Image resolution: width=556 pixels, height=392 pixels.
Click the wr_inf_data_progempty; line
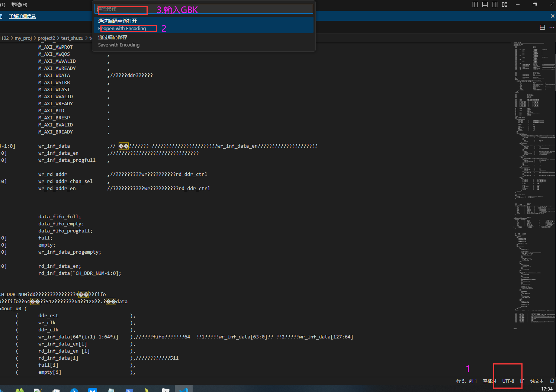70,252
